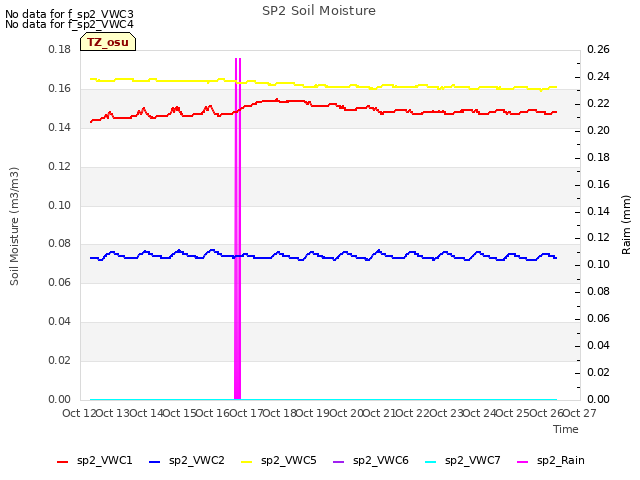The width and height of the screenshot is (640, 480).
Task: Click the Raim (mm) right axis label
Action: click(x=626, y=225)
